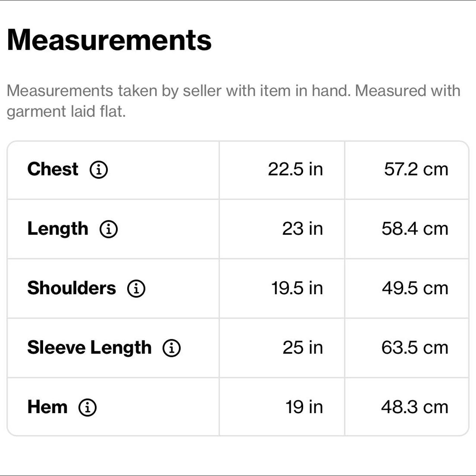Screen dimensions: 476x476
Task: Click the 22.5 in chest value
Action: coord(295,169)
